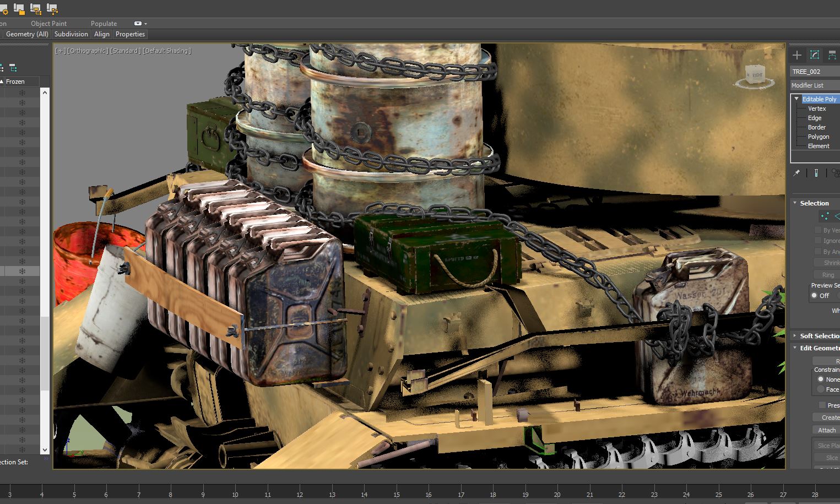This screenshot has height=504, width=840.
Task: Select the Border sub-object level in the stack
Action: 817,127
